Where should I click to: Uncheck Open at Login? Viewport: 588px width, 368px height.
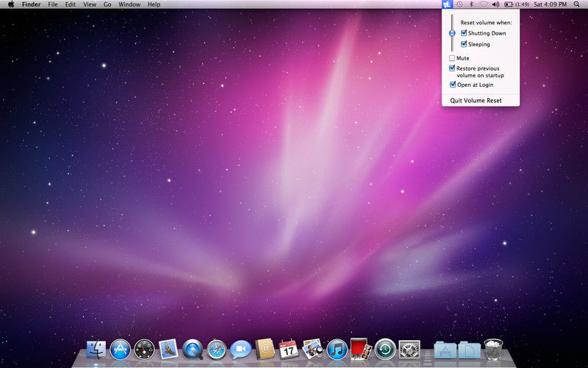coord(453,85)
